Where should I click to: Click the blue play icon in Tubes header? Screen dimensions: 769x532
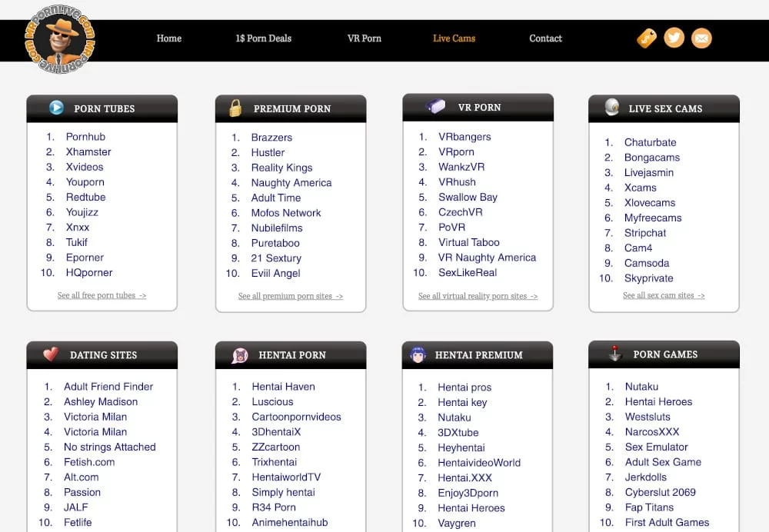[x=56, y=108]
